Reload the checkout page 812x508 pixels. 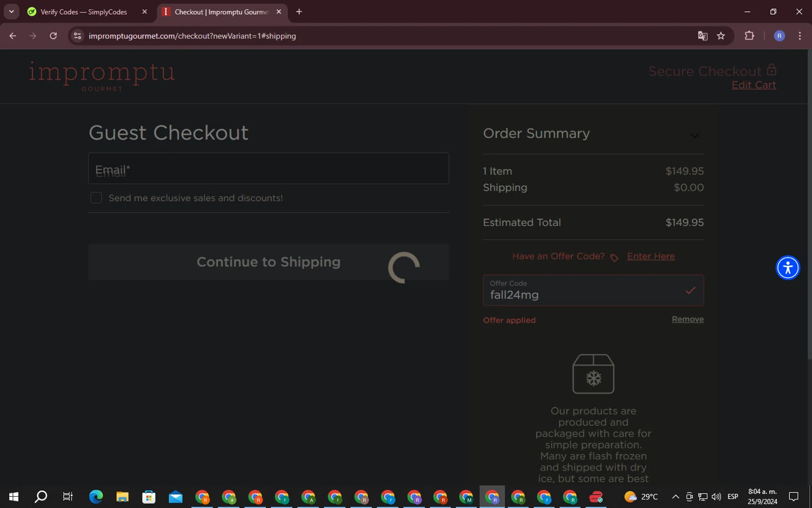53,36
